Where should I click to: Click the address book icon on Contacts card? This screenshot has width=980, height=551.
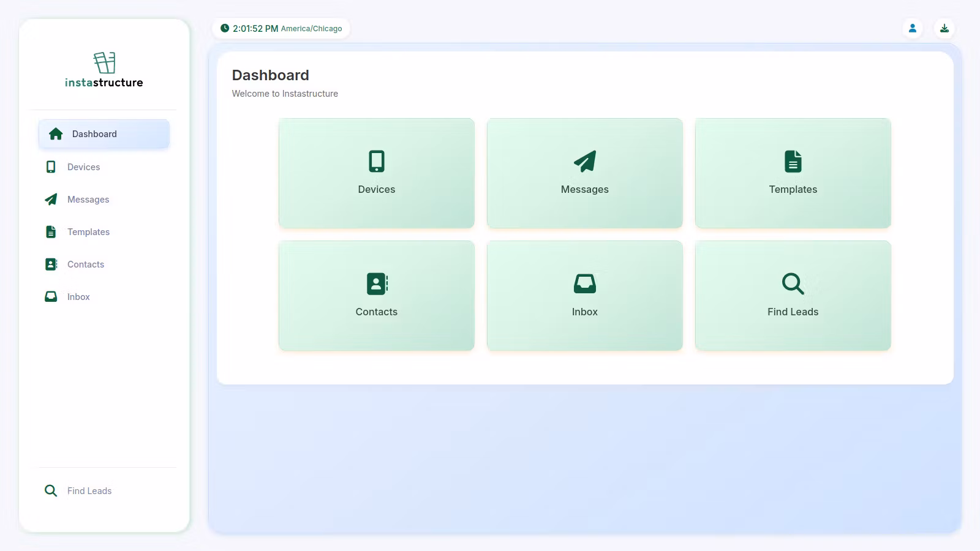pyautogui.click(x=377, y=283)
